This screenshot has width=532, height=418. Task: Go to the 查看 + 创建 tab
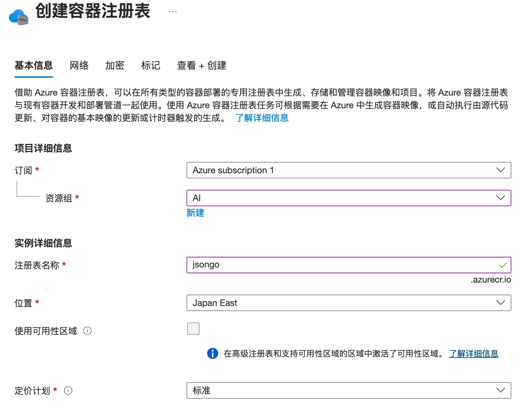click(x=201, y=65)
